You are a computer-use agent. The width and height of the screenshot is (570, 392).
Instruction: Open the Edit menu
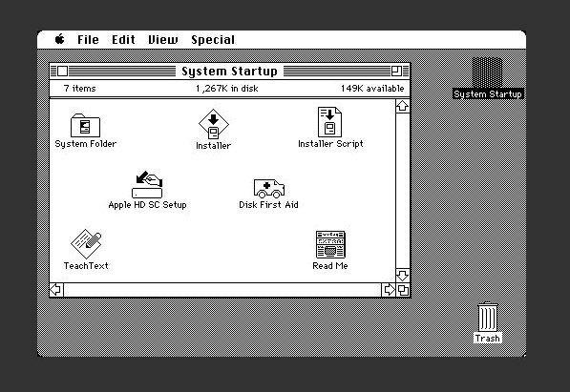point(123,40)
